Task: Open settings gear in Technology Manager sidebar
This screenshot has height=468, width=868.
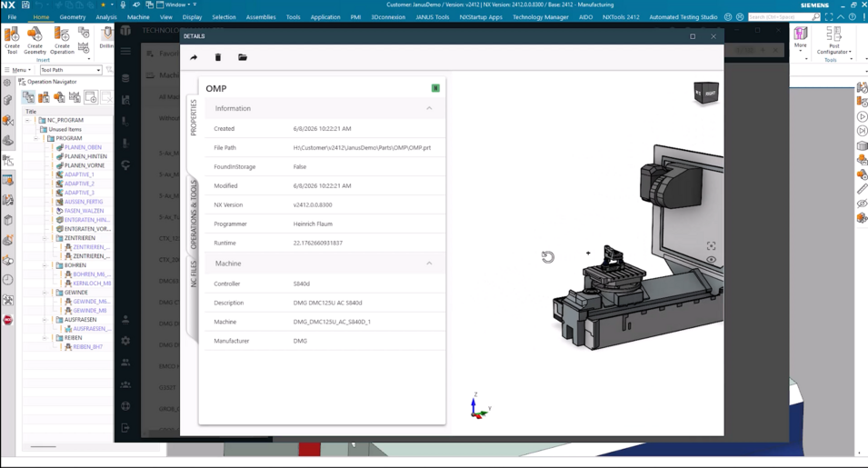Action: tap(125, 341)
